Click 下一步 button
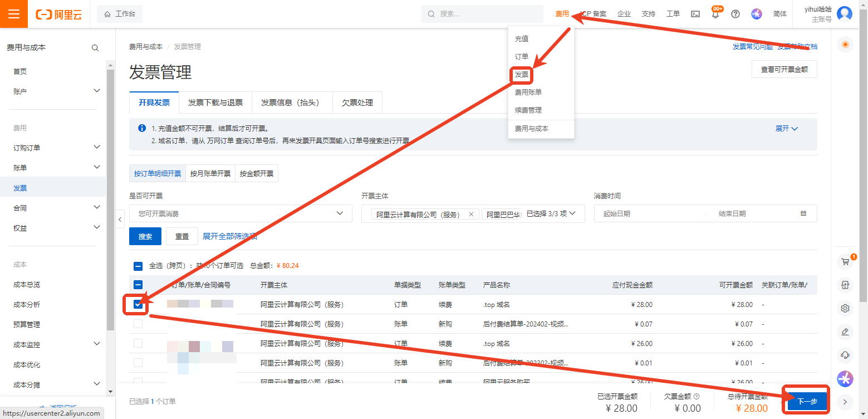Image resolution: width=868 pixels, height=419 pixels. pos(807,402)
